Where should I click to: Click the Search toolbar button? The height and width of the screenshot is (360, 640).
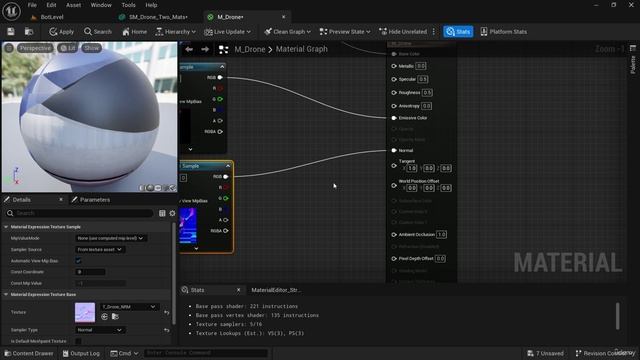(98, 32)
